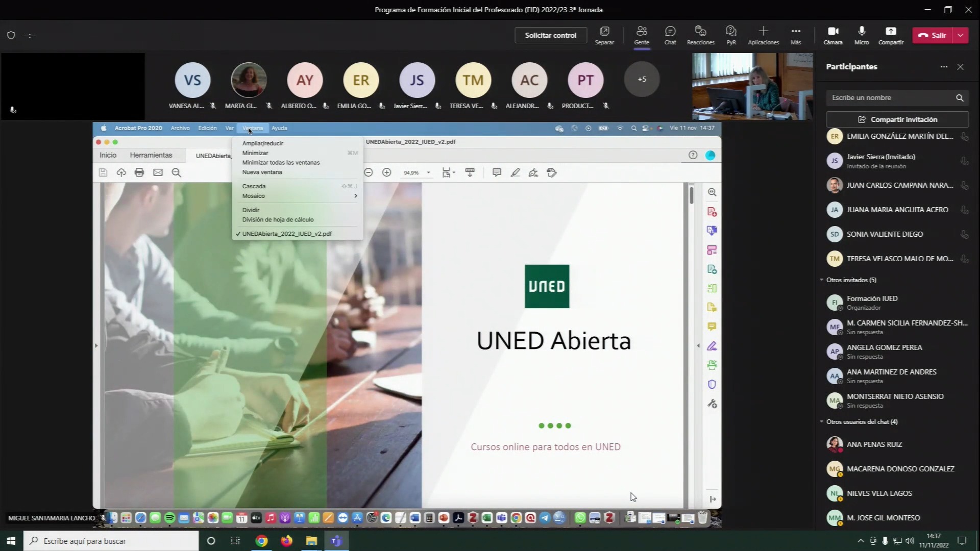
Task: Click the protect shield tool in sidebar
Action: 712,384
